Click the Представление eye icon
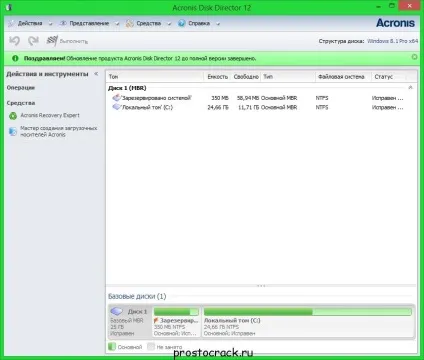424x360 pixels. (x=63, y=23)
